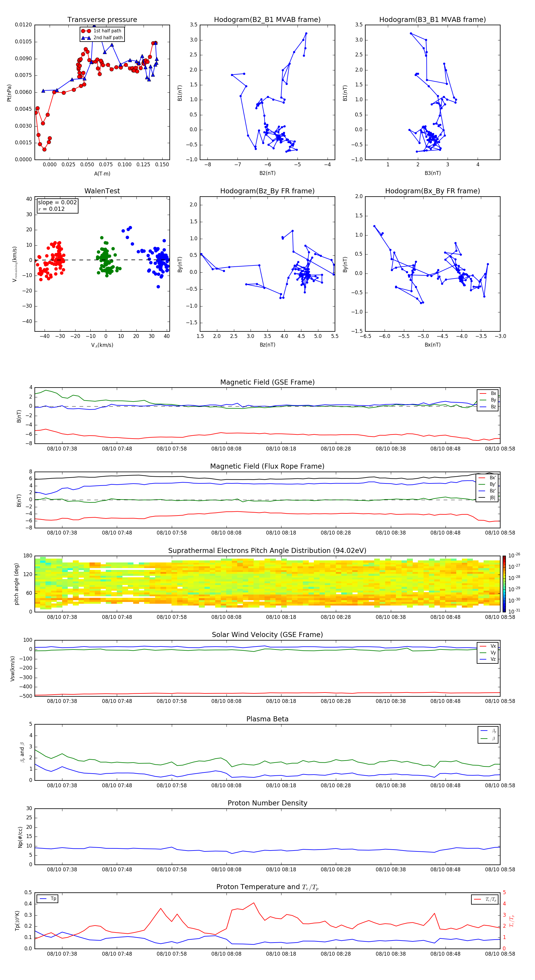Screen dimensions: 535x980
Task: Click the 'Solar Wind Velocity (GSE Frame)' title
Action: point(267,635)
